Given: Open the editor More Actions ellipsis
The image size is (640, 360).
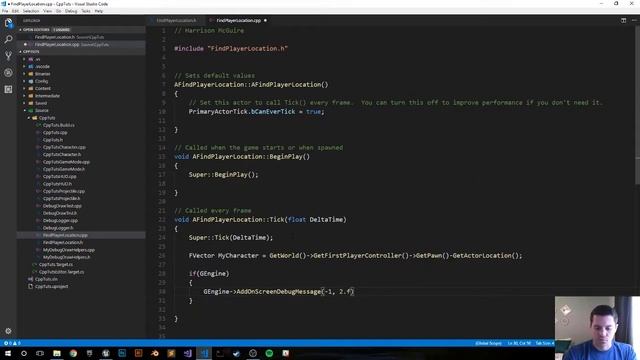Looking at the screenshot, I should 634,20.
